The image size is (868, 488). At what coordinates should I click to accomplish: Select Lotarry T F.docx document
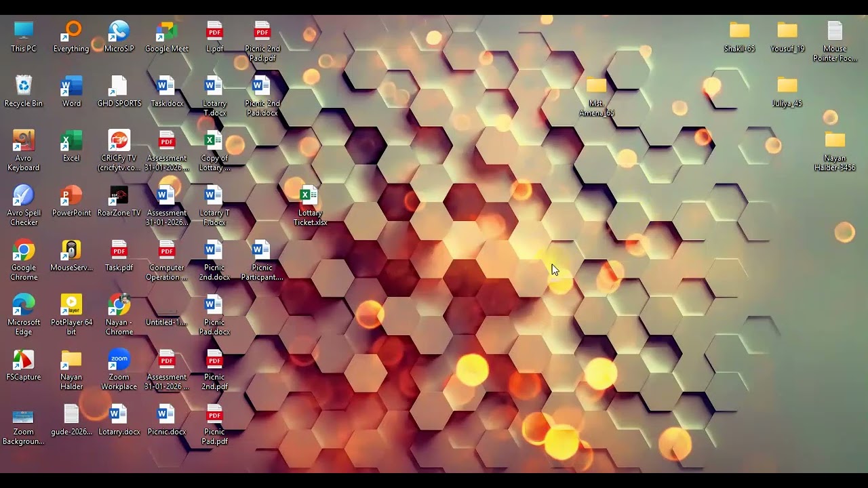point(214,205)
